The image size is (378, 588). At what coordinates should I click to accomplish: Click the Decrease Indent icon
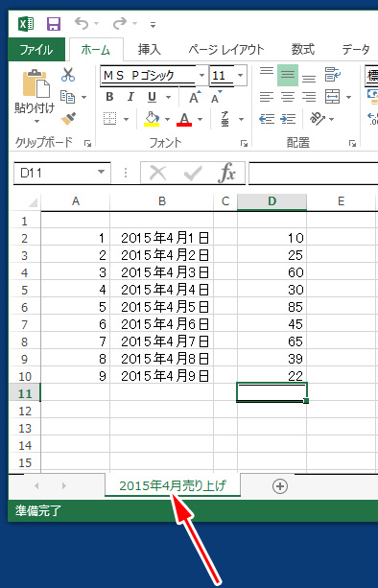pyautogui.click(x=267, y=119)
